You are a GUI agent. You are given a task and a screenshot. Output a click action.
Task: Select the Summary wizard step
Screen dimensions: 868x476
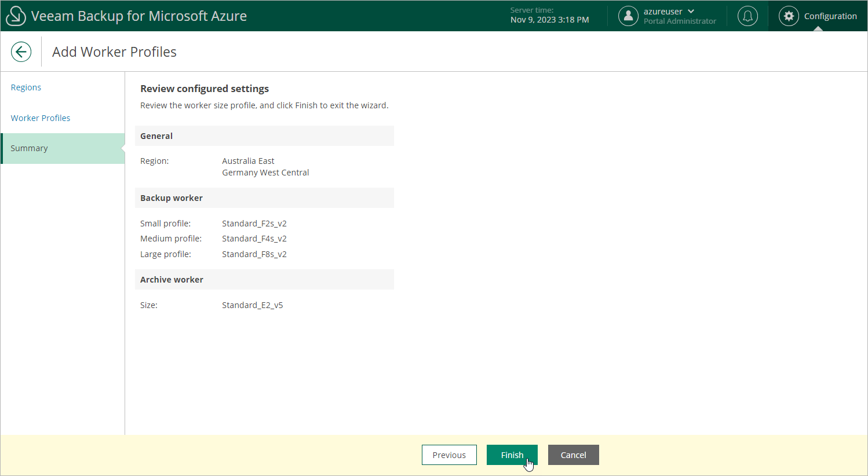click(x=63, y=148)
